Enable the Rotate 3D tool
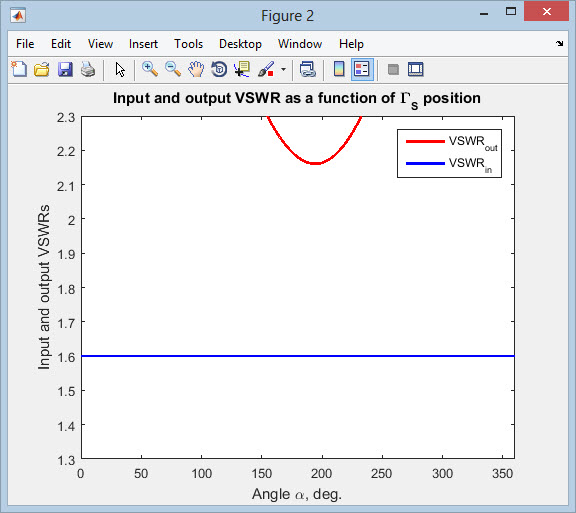 (219, 69)
